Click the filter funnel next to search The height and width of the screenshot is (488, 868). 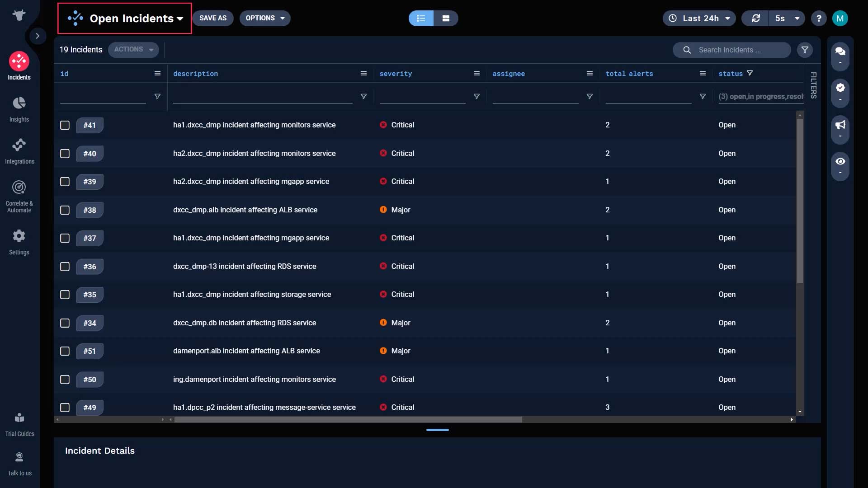(805, 50)
